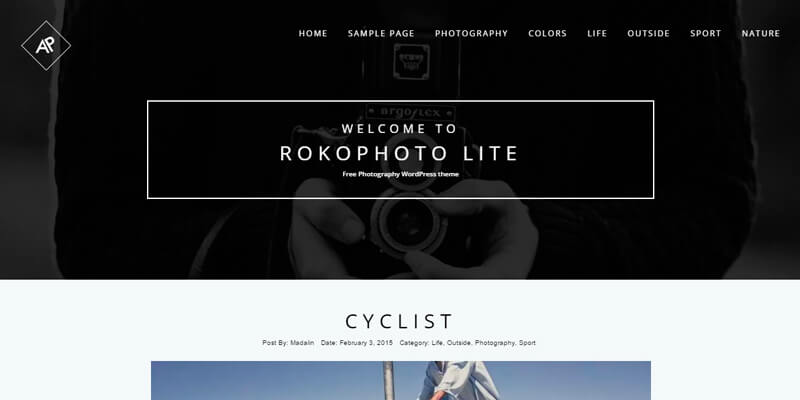Open the Sport menu item
This screenshot has height=400, width=800.
(706, 34)
